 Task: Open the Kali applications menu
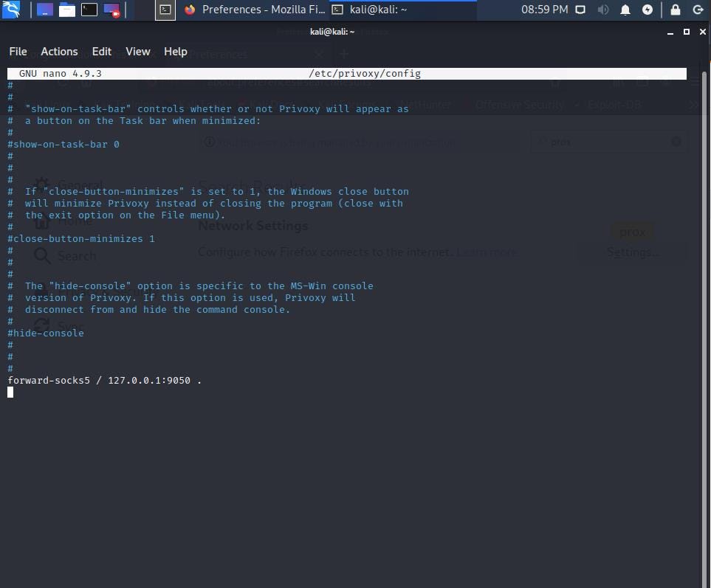11,10
